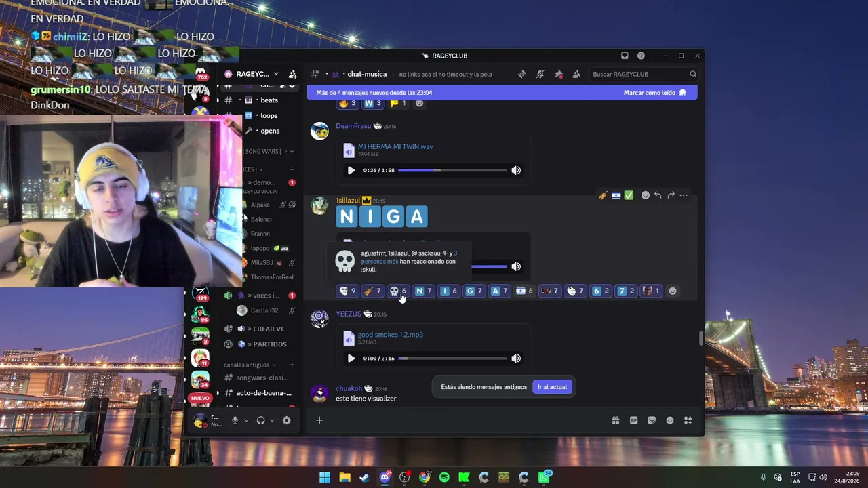This screenshot has width=868, height=488.
Task: Open the help question mark icon
Action: click(641, 56)
